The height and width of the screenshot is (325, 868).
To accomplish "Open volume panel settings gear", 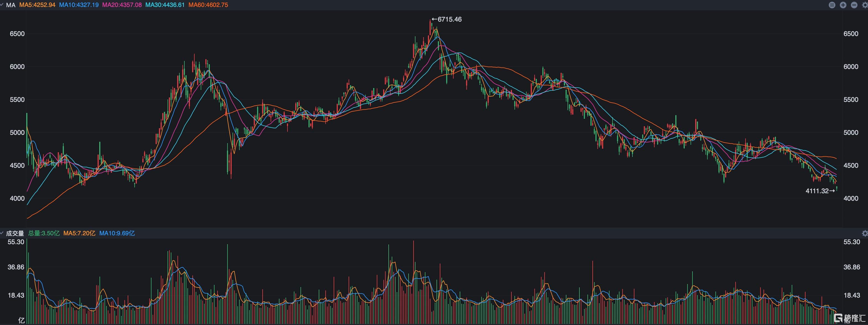I will [x=865, y=233].
